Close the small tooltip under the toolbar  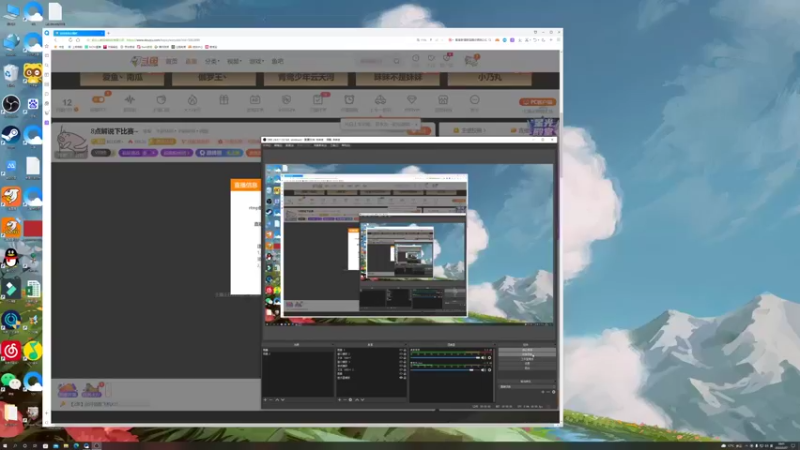point(416,124)
